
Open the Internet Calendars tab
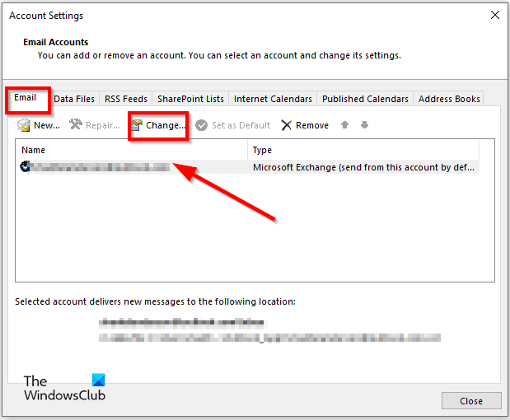pyautogui.click(x=273, y=99)
